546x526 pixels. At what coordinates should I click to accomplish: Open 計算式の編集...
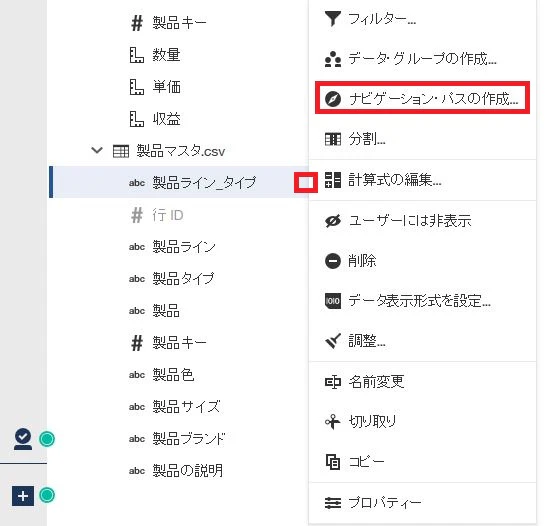(x=422, y=180)
